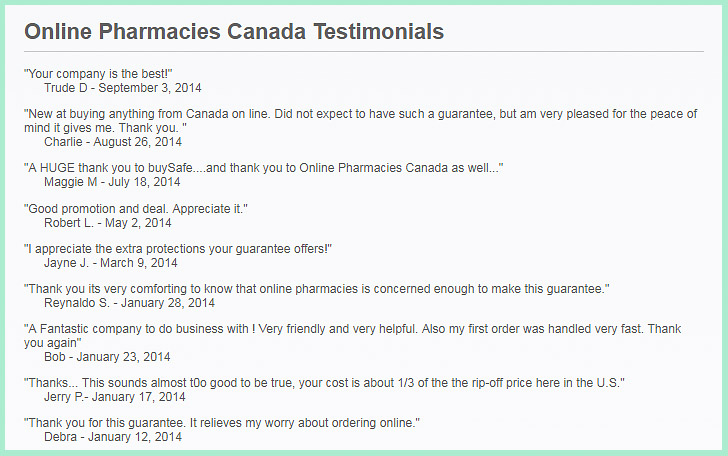Click the Robert L. - May 2, 2014 line
The image size is (728, 456).
point(108,223)
